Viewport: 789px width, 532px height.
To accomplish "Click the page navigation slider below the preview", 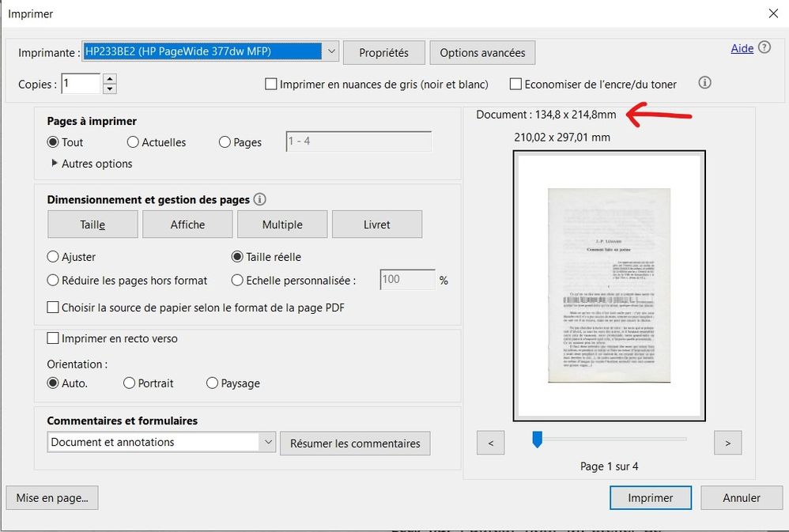I will [538, 440].
